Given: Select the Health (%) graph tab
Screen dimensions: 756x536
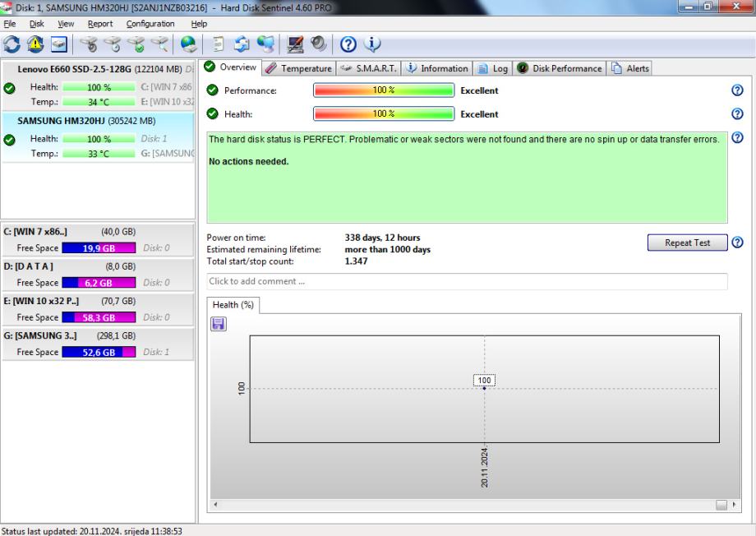Looking at the screenshot, I should coord(233,305).
